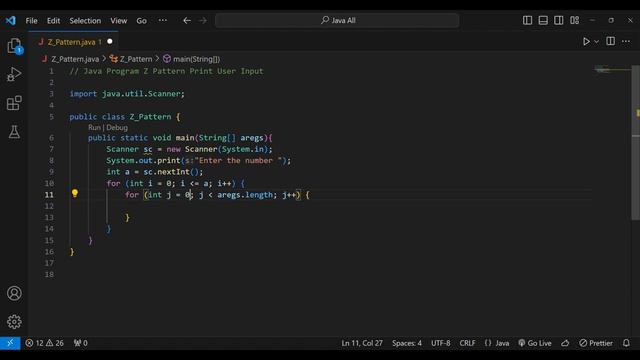Open editor More Actions ellipsis

(x=626, y=42)
